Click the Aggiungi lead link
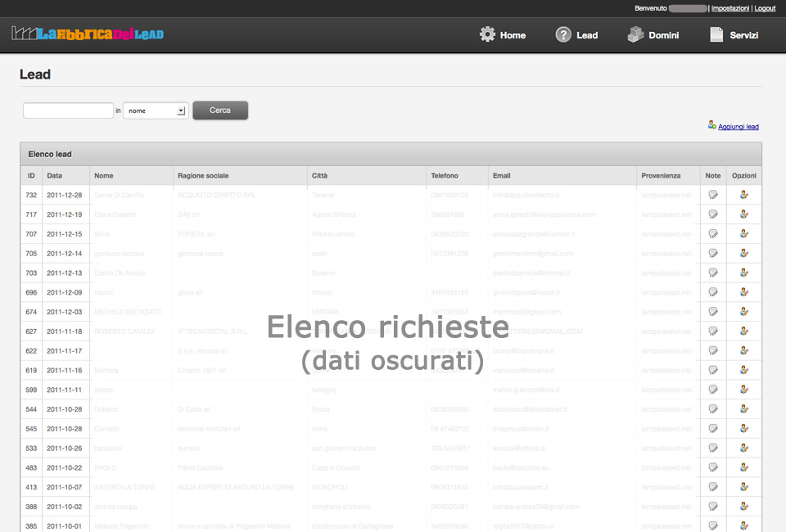 coord(738,127)
